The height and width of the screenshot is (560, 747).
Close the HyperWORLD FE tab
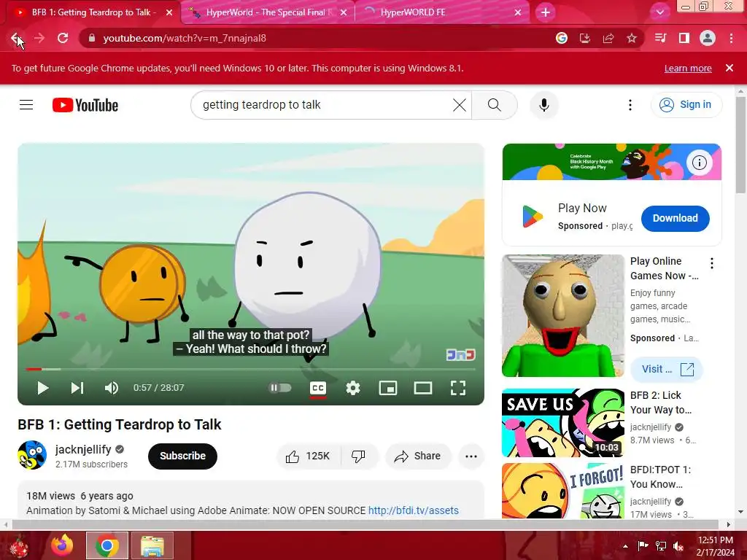click(518, 12)
